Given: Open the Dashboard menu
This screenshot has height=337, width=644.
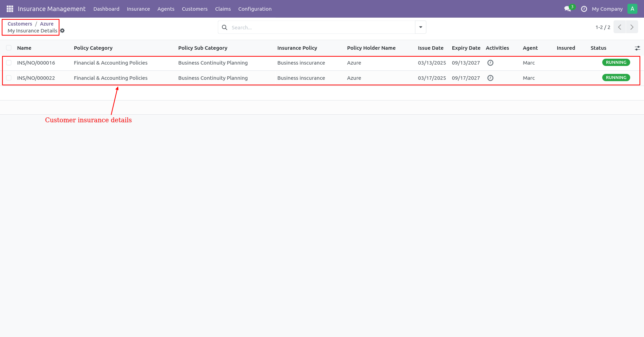Looking at the screenshot, I should (106, 9).
